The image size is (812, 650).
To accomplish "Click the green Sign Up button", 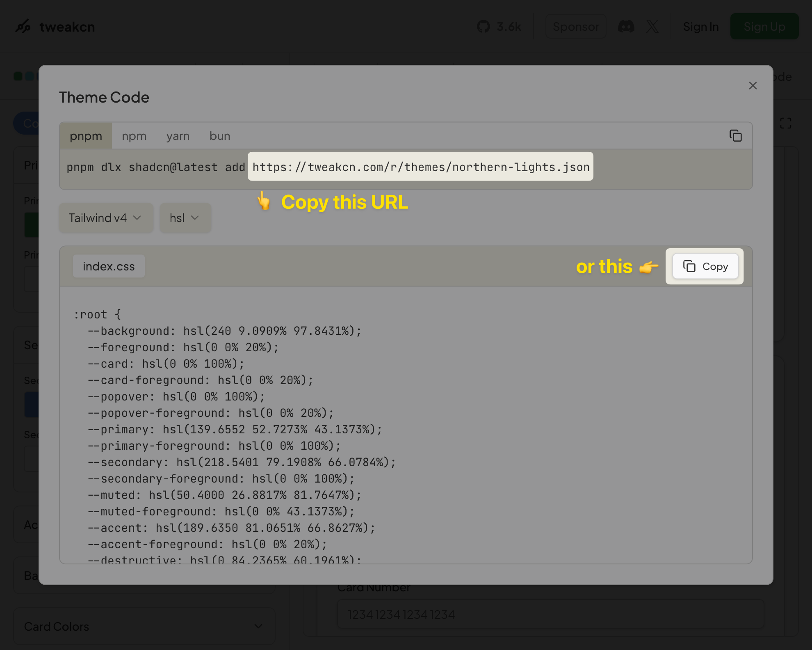I will tap(764, 27).
